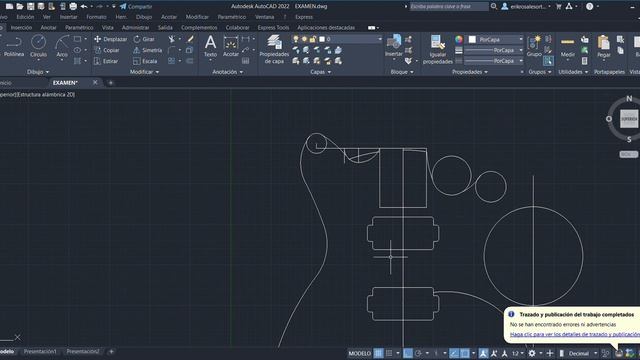640x360 pixels.
Task: Add new layout with plus button
Action: (111, 351)
